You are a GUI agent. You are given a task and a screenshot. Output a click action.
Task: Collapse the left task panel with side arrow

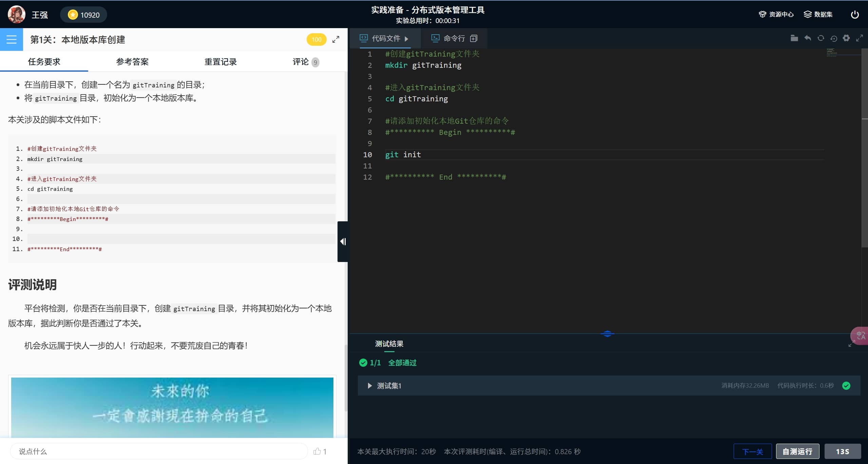pos(343,241)
